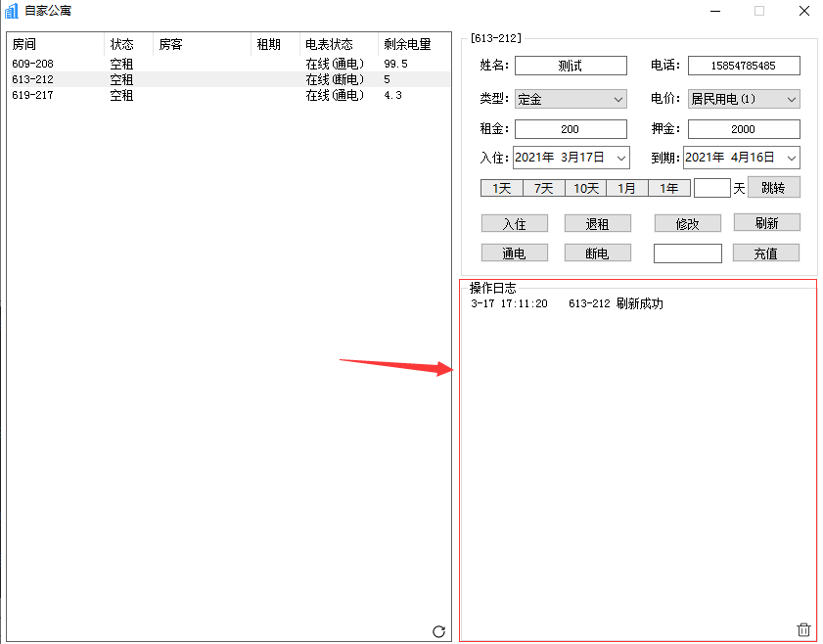Open the 电价 dropdown showing 居民用电(1)

point(744,99)
